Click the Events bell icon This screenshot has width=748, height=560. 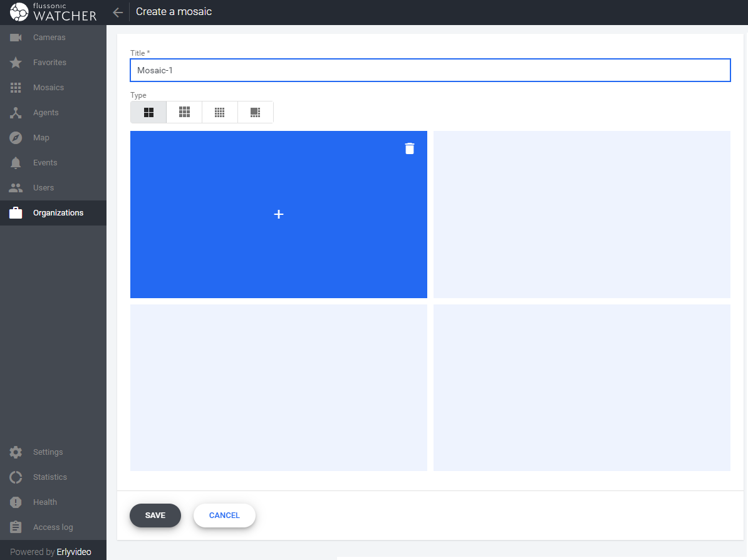coord(16,163)
